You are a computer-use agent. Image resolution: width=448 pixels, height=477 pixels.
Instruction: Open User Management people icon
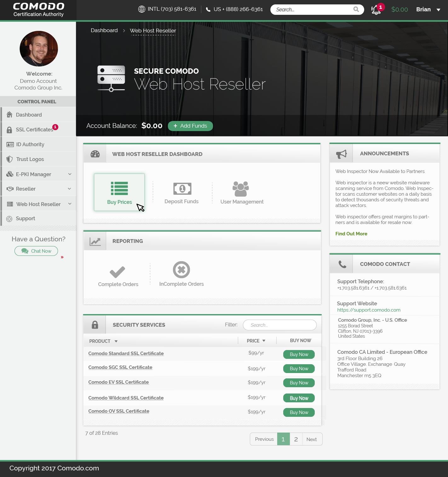click(x=241, y=189)
